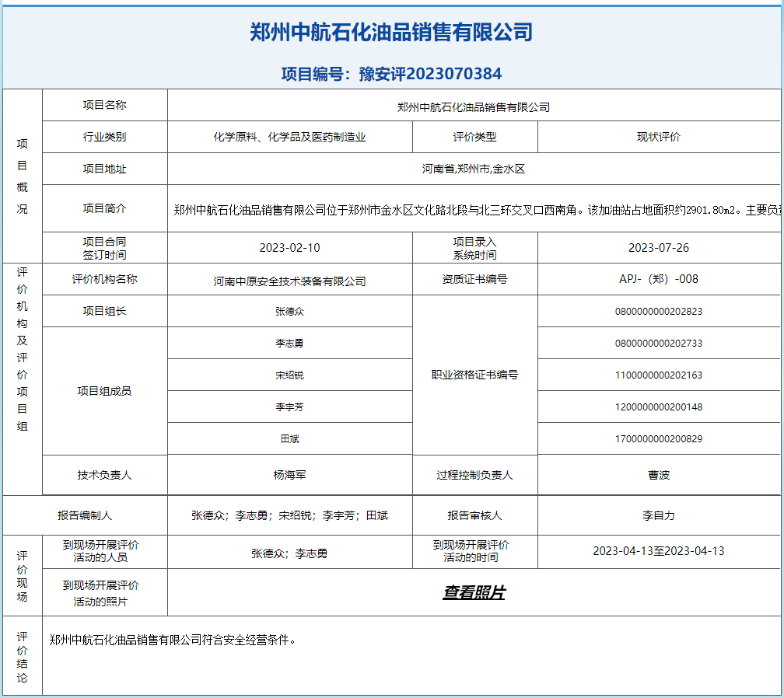The width and height of the screenshot is (784, 698).
Task: Click the 项目组成员 label
Action: (104, 391)
